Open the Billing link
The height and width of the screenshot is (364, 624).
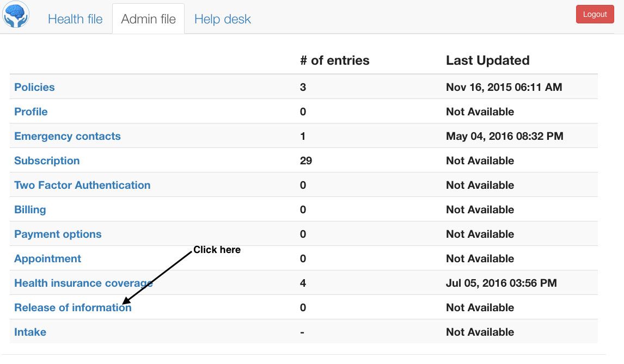coord(30,209)
